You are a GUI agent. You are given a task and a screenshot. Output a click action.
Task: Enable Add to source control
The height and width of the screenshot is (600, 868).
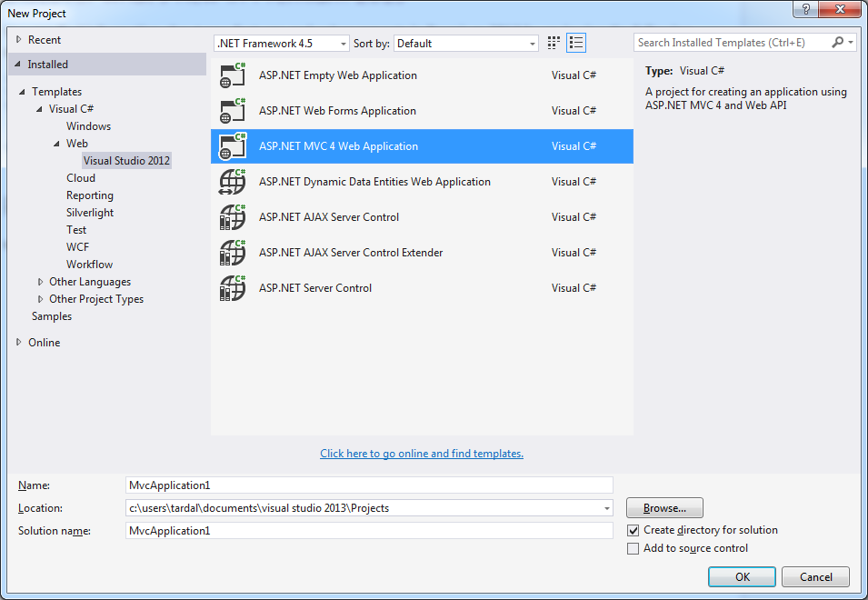point(634,548)
